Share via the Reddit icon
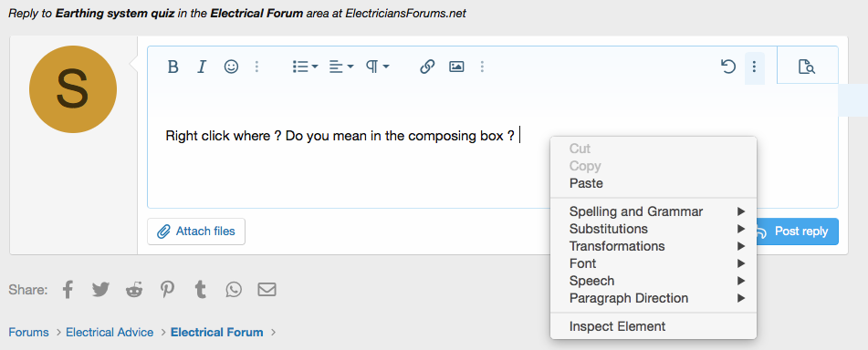Viewport: 868px width, 350px height. pyautogui.click(x=134, y=289)
